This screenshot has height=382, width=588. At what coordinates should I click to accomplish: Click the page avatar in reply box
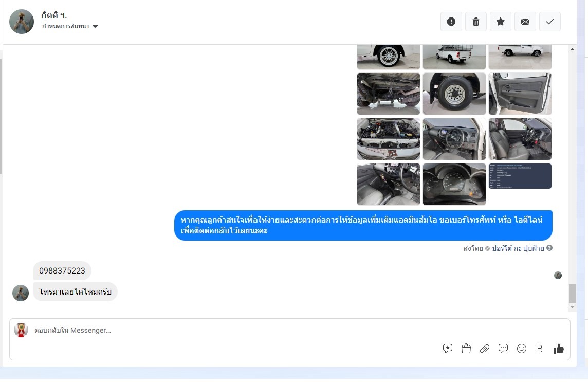point(21,330)
